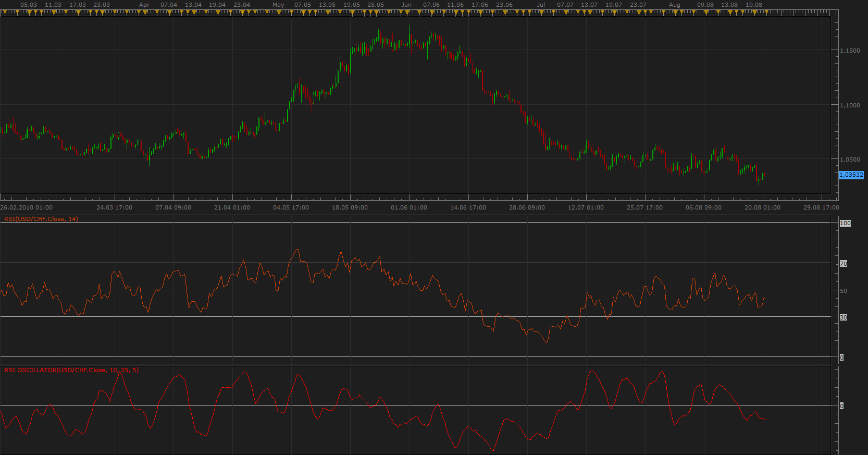Click the 21.04 01:00 time axis label
868x455 pixels.
pyautogui.click(x=232, y=207)
